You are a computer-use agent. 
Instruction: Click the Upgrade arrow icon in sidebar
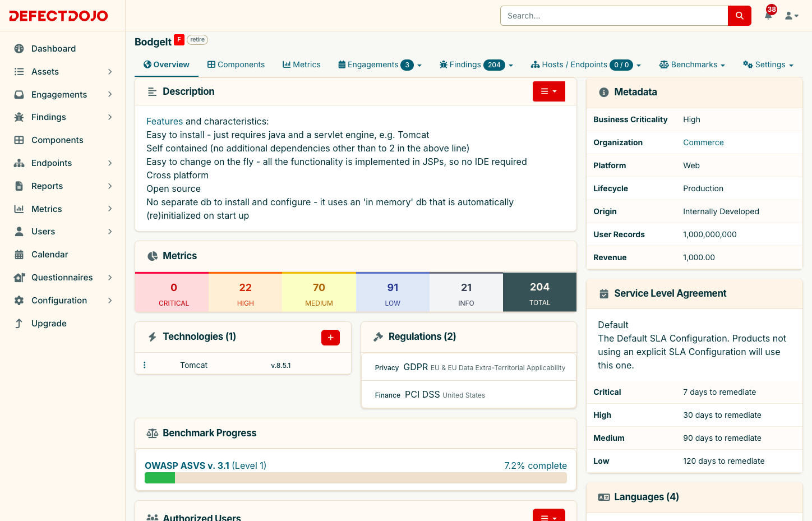point(19,324)
